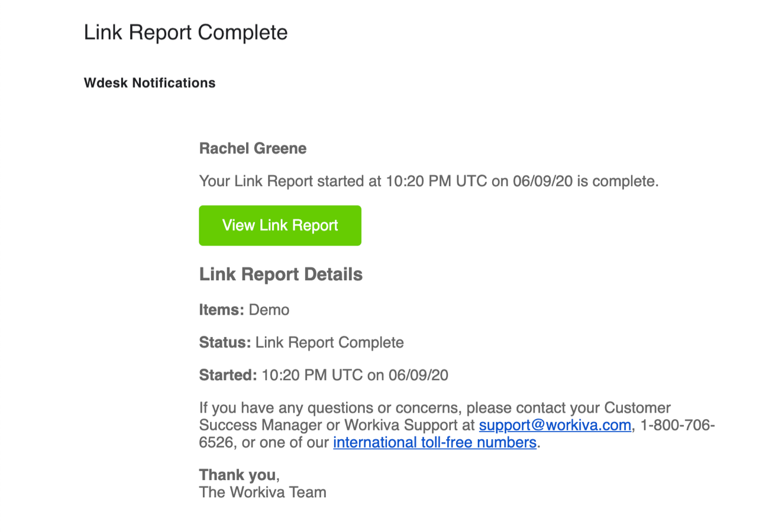
Task: Click the Link Report Details heading
Action: (281, 274)
